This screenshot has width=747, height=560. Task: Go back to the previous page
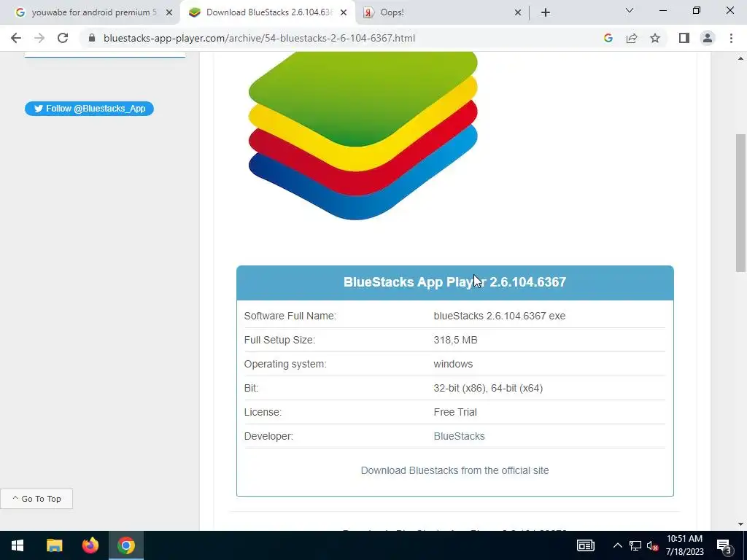pos(16,38)
